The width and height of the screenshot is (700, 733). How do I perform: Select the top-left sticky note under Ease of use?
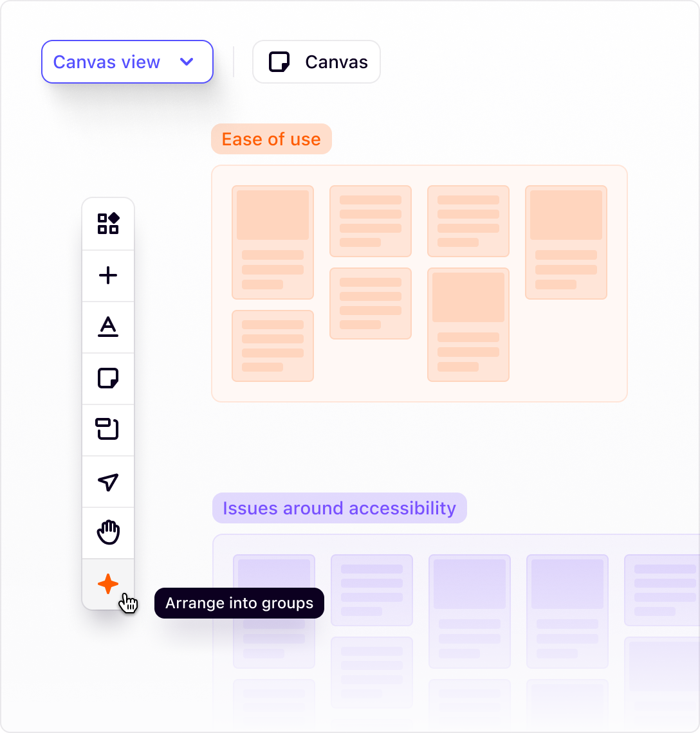(272, 242)
